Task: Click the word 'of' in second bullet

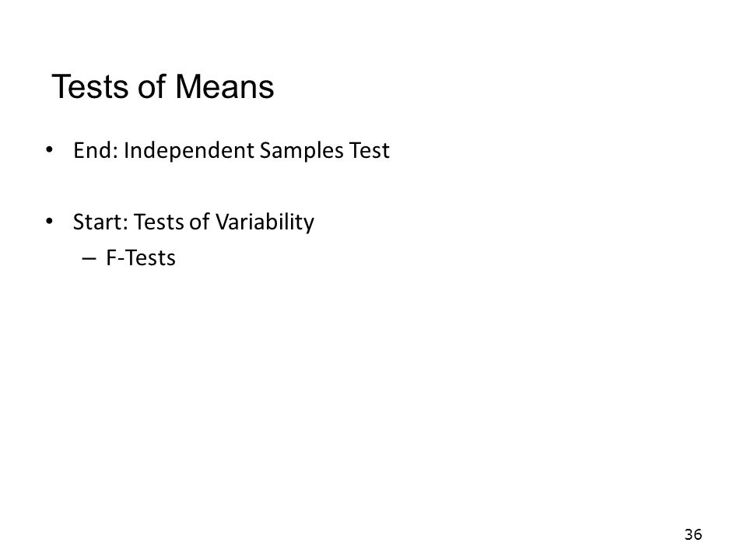Action: 200,222
